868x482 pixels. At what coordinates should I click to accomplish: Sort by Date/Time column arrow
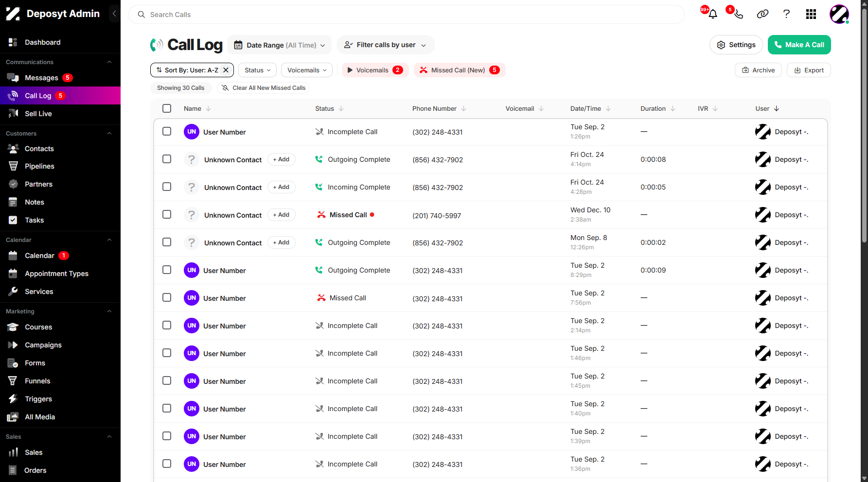[x=608, y=108]
